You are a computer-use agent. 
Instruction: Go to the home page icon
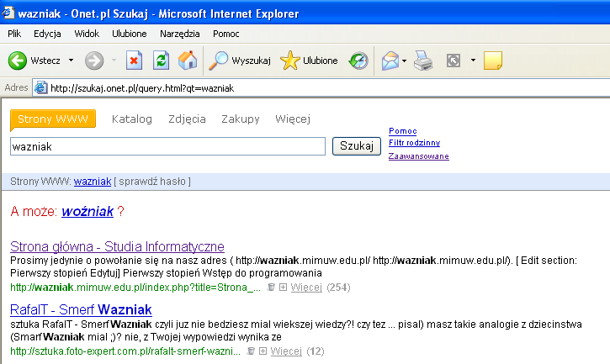(188, 61)
